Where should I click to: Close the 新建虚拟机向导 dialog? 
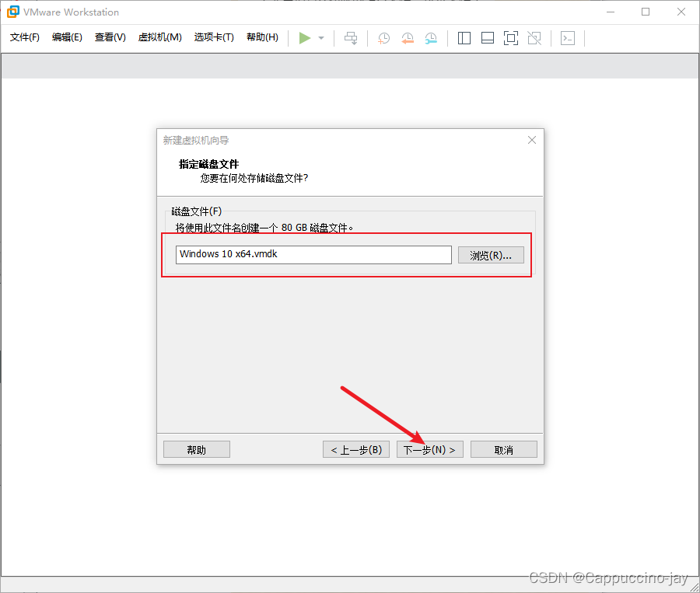tap(532, 140)
